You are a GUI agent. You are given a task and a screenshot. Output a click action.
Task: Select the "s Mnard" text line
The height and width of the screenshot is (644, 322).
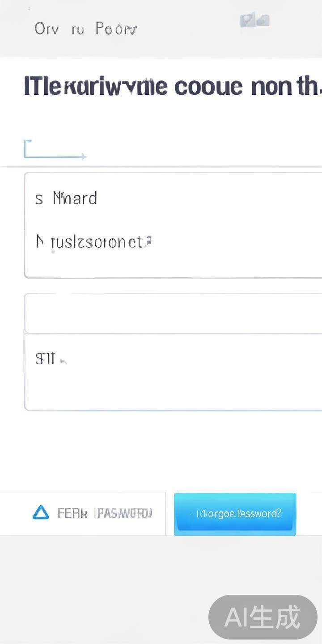[x=66, y=198]
